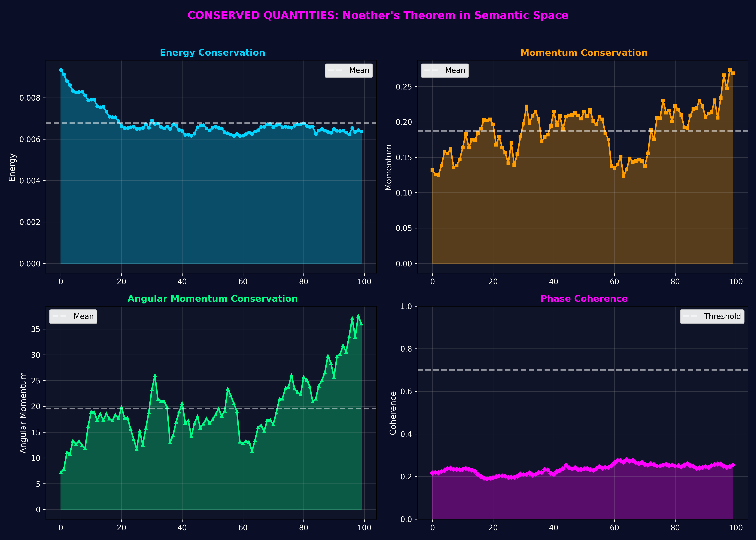Click the Coherence y-axis label
The image size is (756, 540).
[x=393, y=413]
